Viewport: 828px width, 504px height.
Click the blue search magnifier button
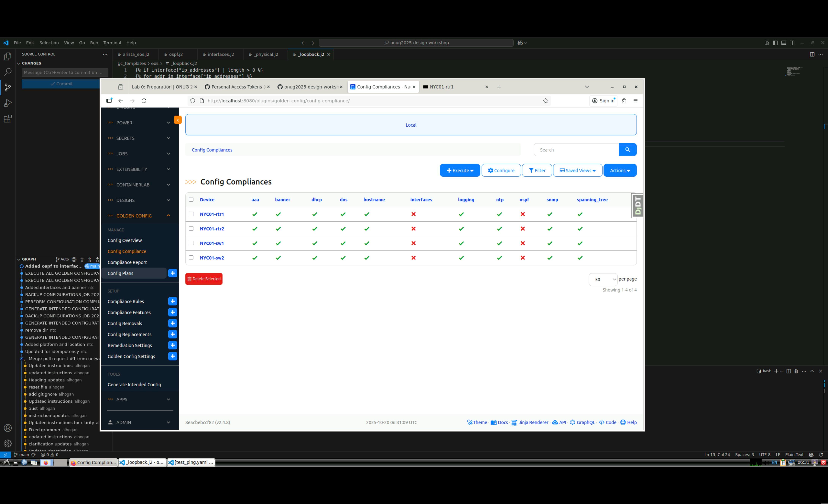click(x=627, y=150)
